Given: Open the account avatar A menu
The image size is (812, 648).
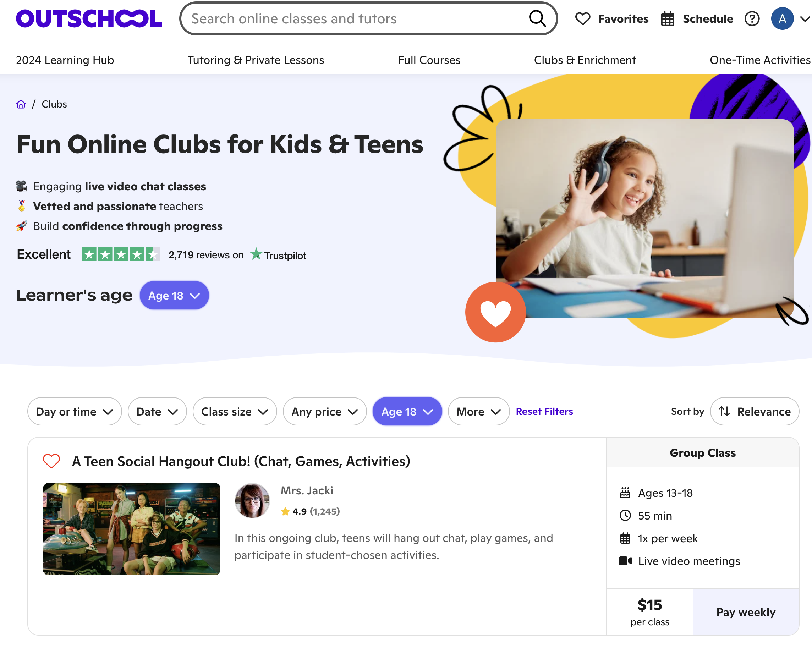Looking at the screenshot, I should [x=782, y=19].
